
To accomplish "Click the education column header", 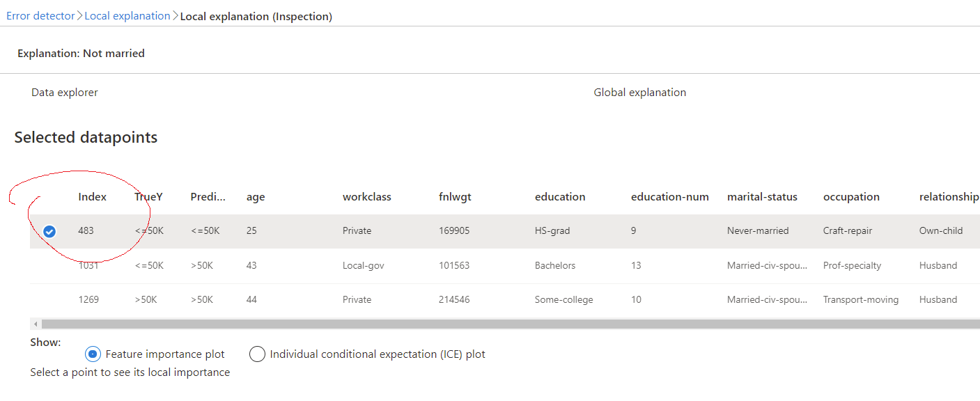I will pos(560,197).
